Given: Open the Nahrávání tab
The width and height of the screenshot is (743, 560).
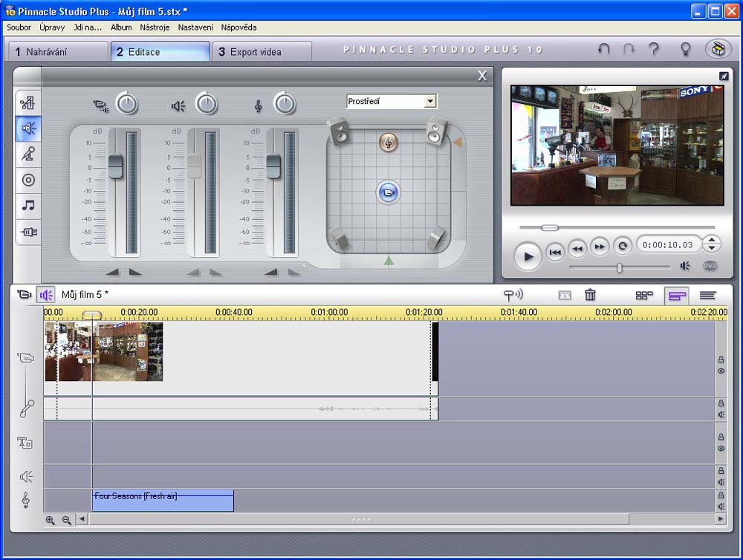Looking at the screenshot, I should coord(58,52).
